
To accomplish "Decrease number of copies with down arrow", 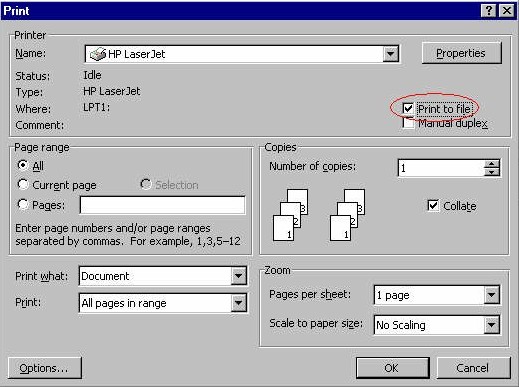I will tap(492, 172).
